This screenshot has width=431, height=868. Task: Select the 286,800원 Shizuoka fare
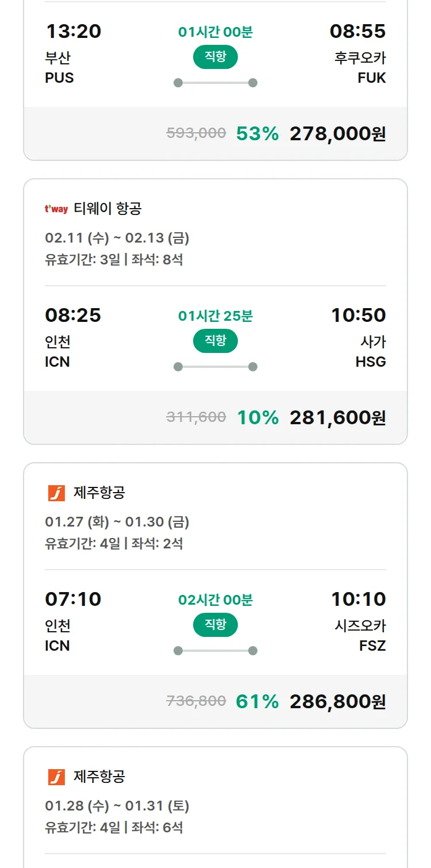[337, 702]
